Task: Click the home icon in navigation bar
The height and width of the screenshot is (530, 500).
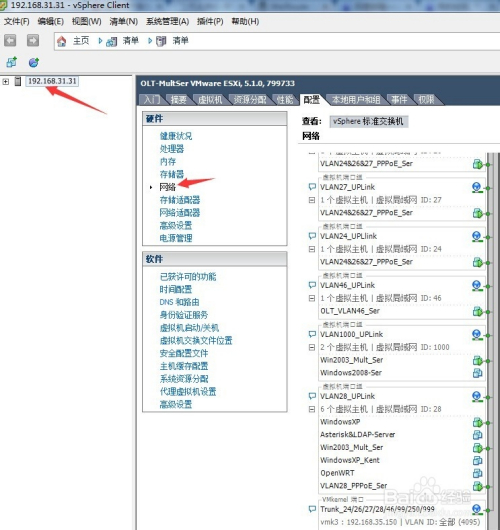Action: [x=62, y=42]
